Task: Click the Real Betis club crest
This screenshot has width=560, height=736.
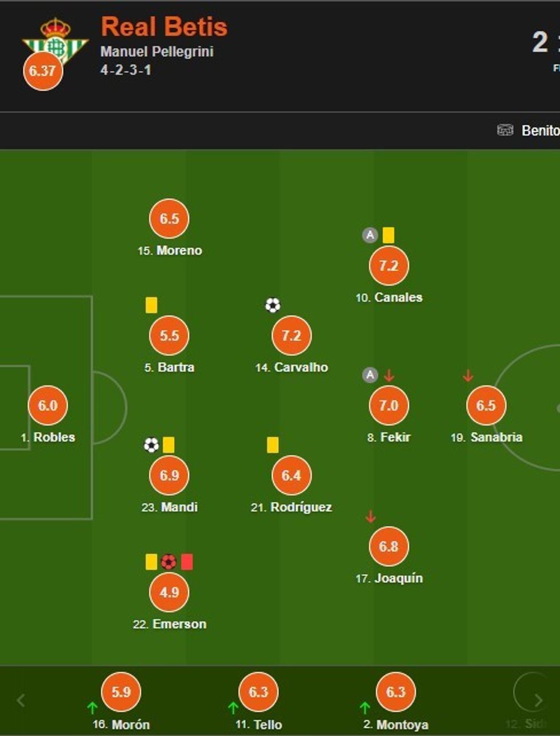Action: point(55,40)
